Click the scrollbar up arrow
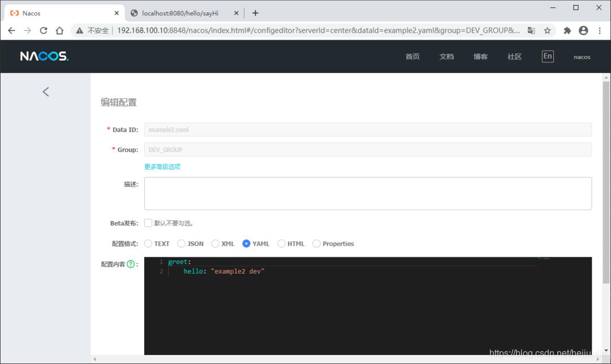 tap(606, 77)
